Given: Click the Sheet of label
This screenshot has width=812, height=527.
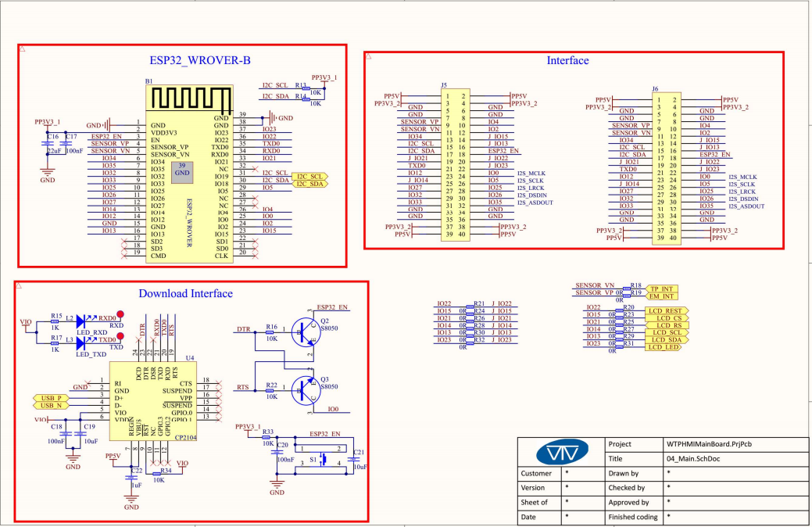Looking at the screenshot, I should coord(534,502).
